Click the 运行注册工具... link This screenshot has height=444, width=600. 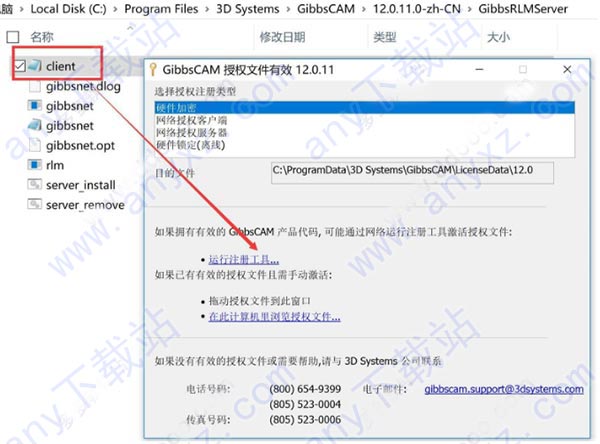click(x=244, y=260)
